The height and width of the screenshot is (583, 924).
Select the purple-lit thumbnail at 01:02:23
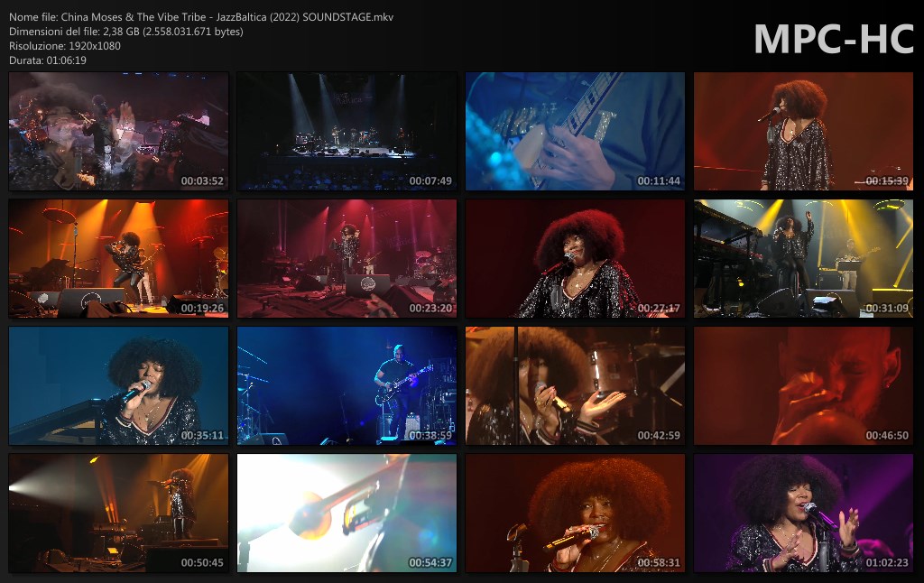[x=803, y=514]
